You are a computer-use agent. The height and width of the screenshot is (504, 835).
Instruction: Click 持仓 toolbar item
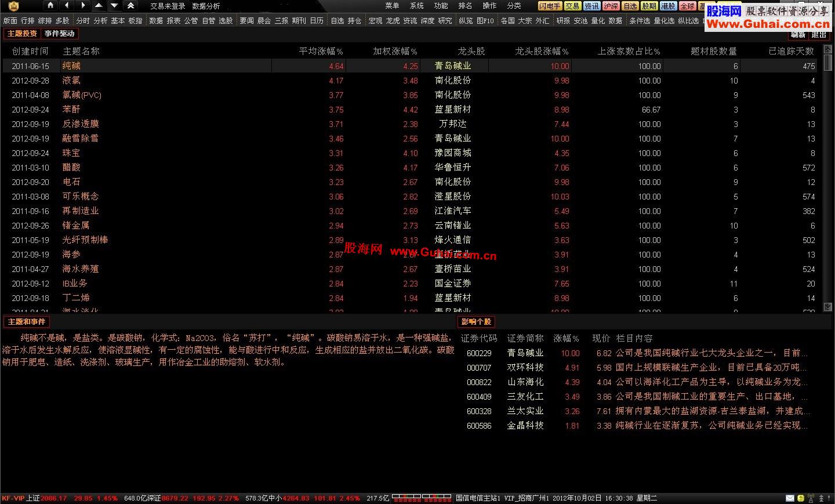(354, 20)
